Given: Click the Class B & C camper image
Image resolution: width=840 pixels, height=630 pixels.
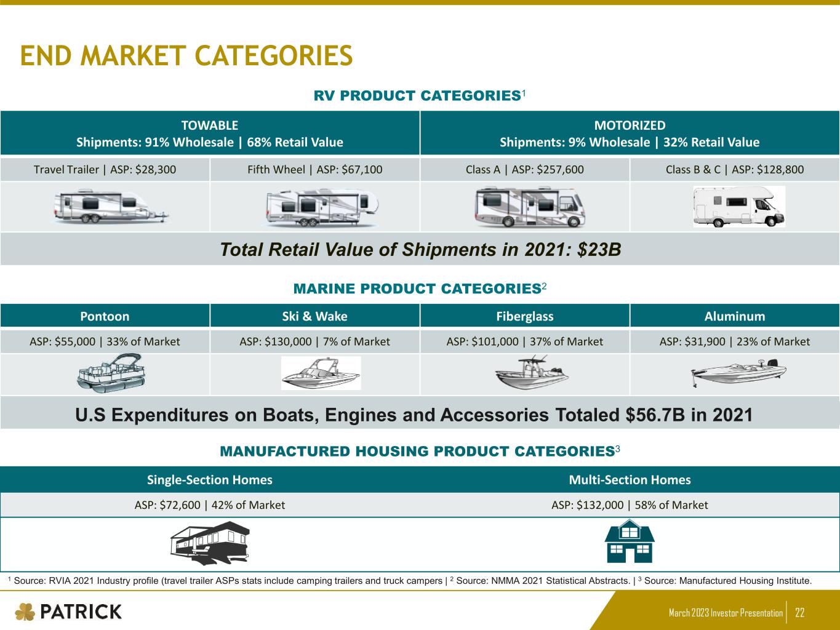Looking at the screenshot, I should (x=738, y=207).
